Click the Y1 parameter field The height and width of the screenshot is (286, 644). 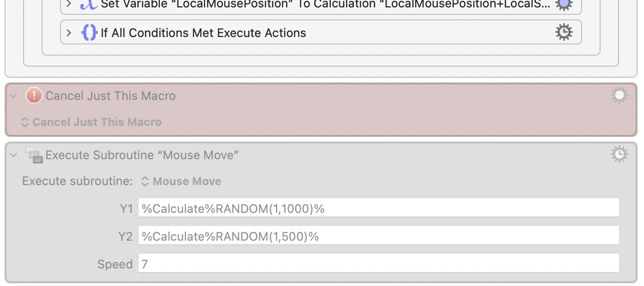[x=378, y=208]
